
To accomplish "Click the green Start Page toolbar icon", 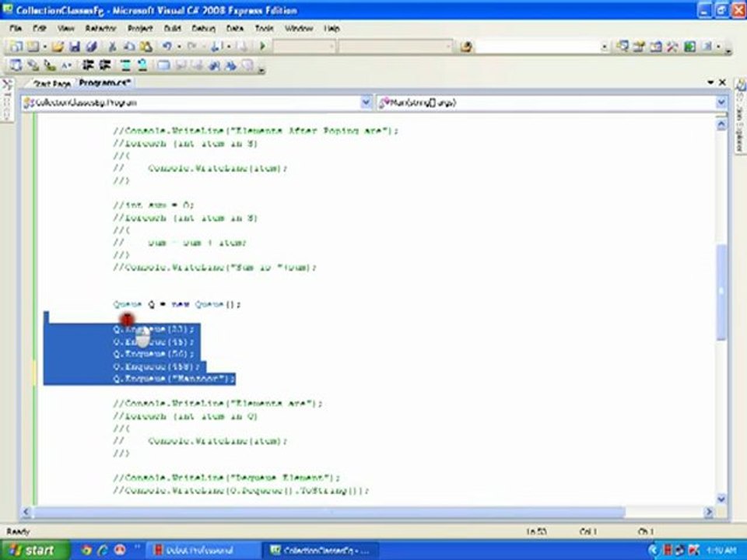I will [x=689, y=46].
